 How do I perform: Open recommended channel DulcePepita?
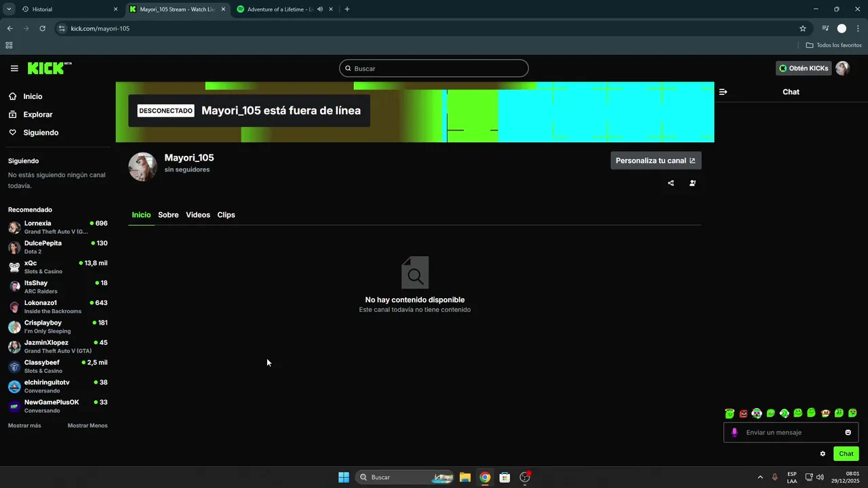coord(58,247)
